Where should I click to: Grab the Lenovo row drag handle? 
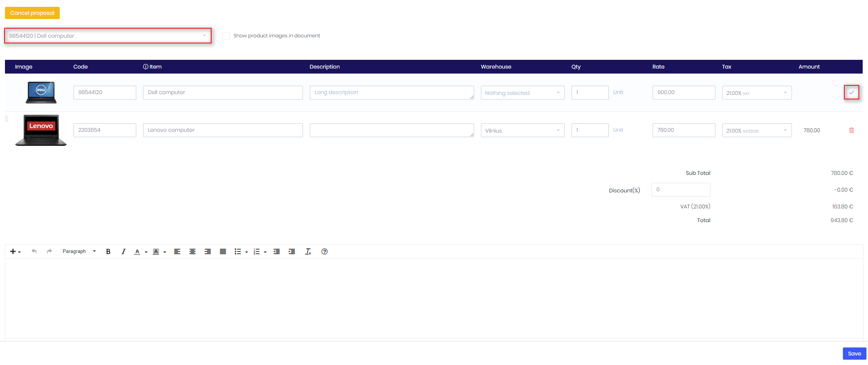7,119
